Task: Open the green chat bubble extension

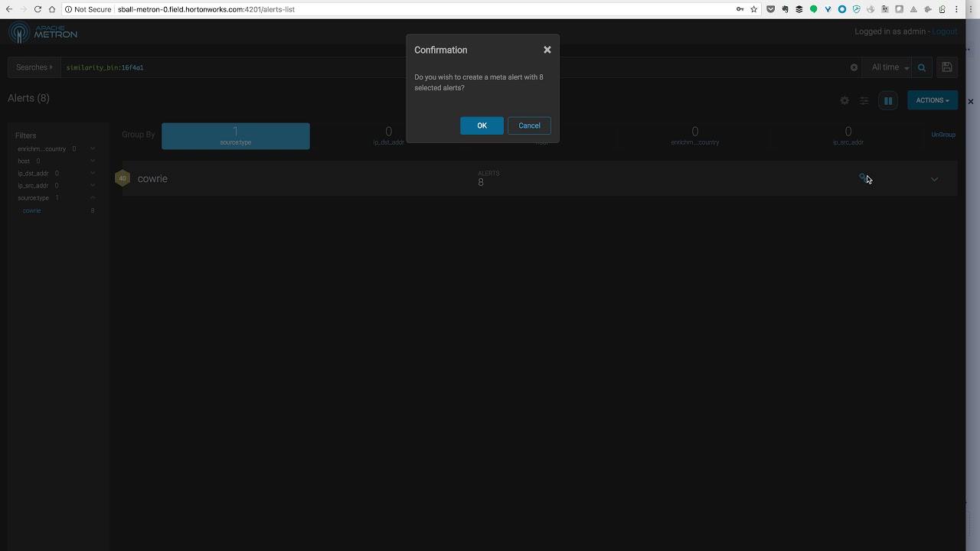Action: tap(813, 9)
